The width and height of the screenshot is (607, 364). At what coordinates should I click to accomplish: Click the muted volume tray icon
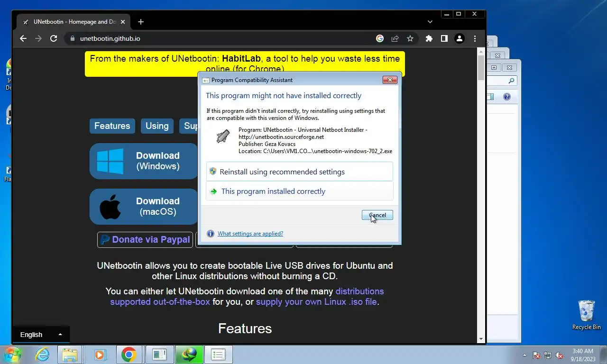pyautogui.click(x=559, y=355)
